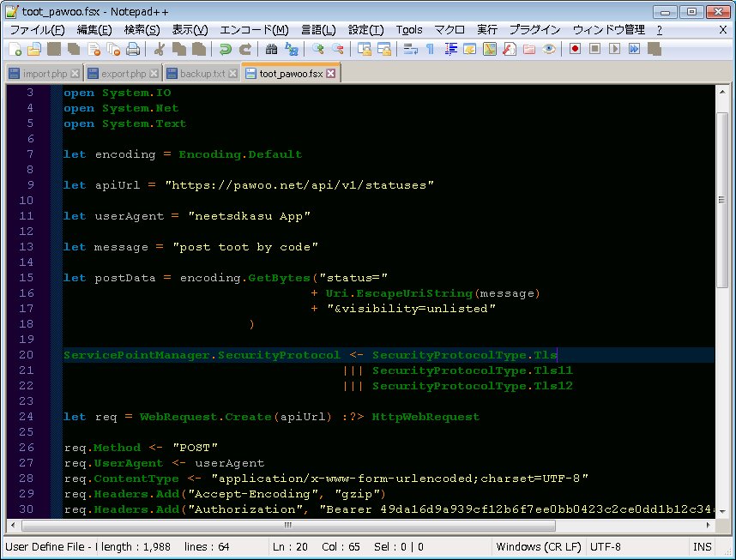Click the vertical scrollbar thumb

pyautogui.click(x=722, y=200)
